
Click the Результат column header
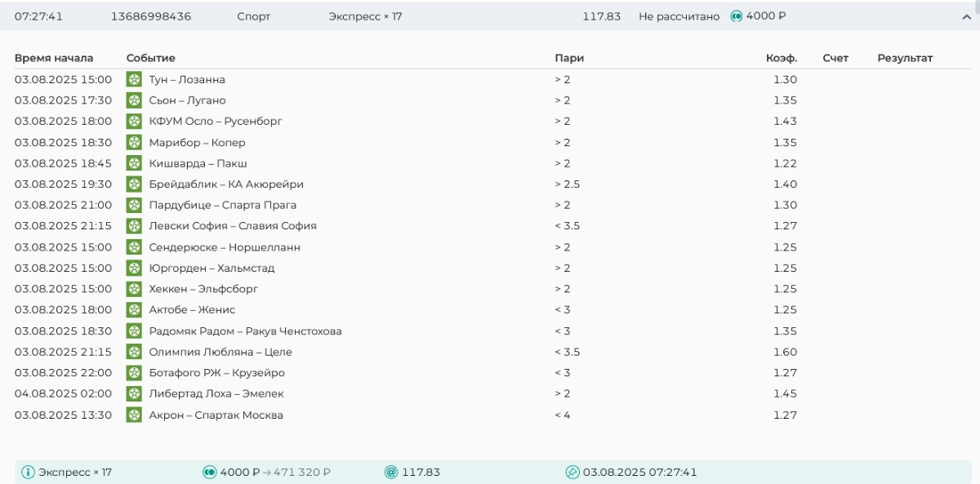[904, 58]
